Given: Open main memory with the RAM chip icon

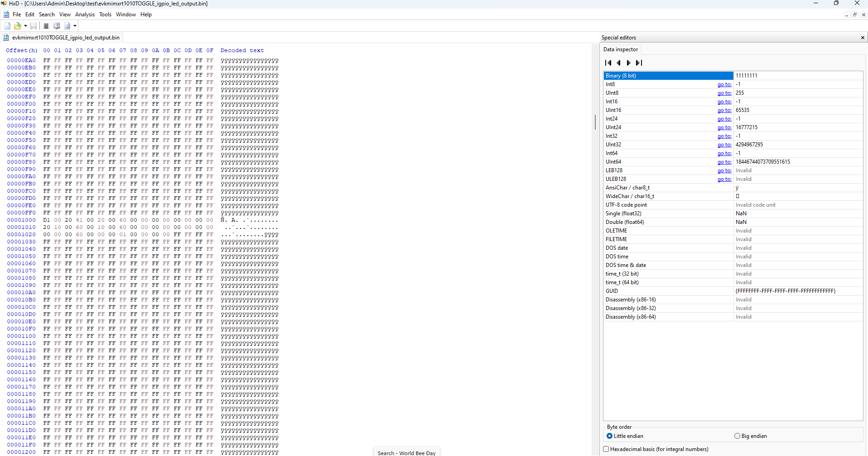Looking at the screenshot, I should [x=45, y=26].
